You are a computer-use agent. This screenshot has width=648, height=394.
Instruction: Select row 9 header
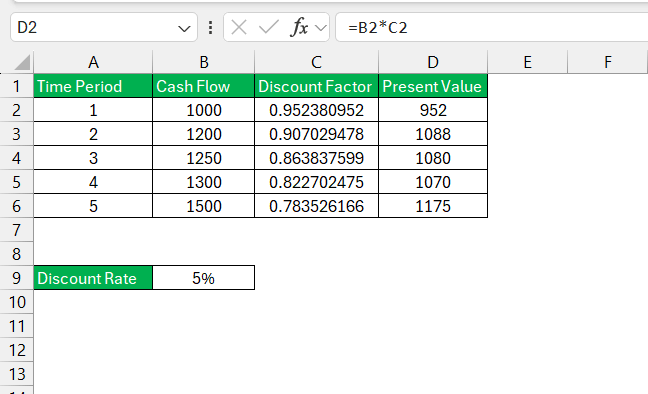17,278
